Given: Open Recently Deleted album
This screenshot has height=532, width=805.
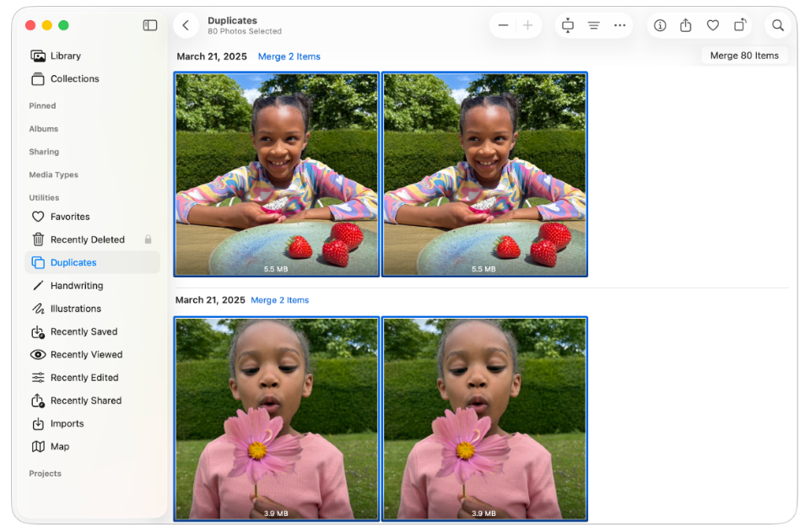Looking at the screenshot, I should pos(87,239).
